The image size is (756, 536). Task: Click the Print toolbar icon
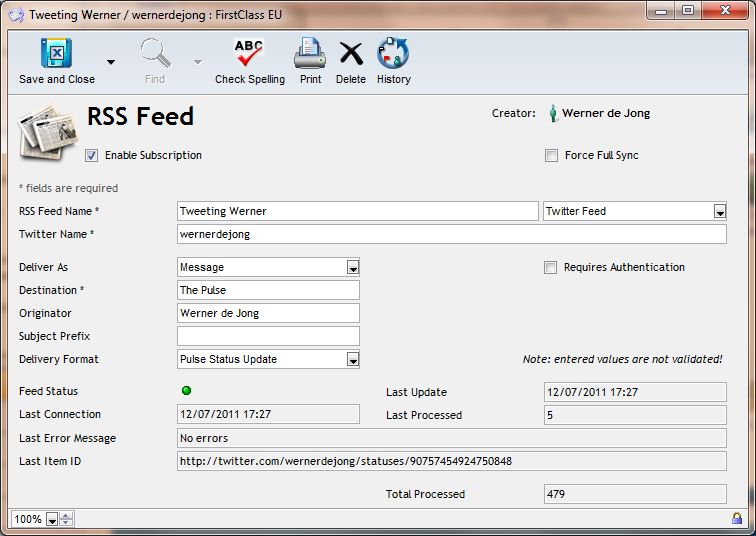pos(310,53)
